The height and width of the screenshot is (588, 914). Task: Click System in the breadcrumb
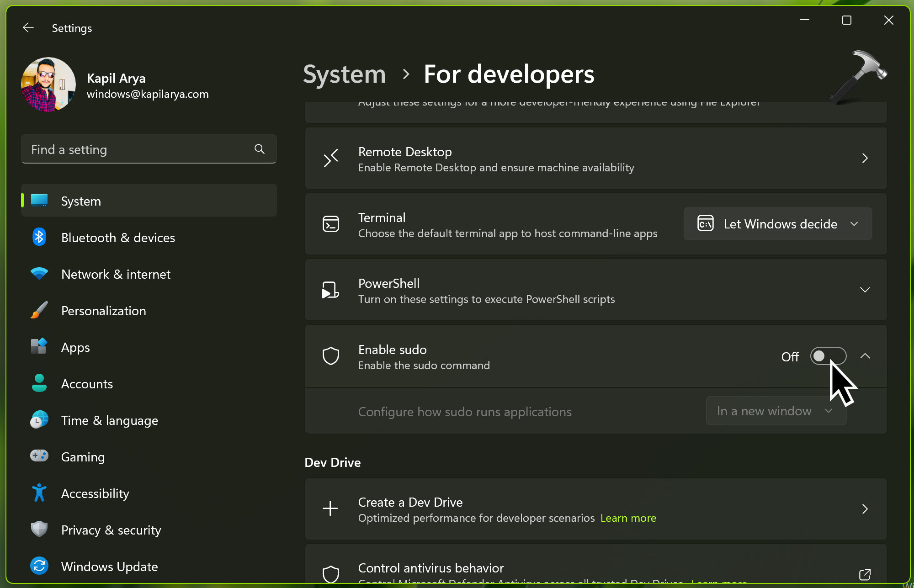344,74
